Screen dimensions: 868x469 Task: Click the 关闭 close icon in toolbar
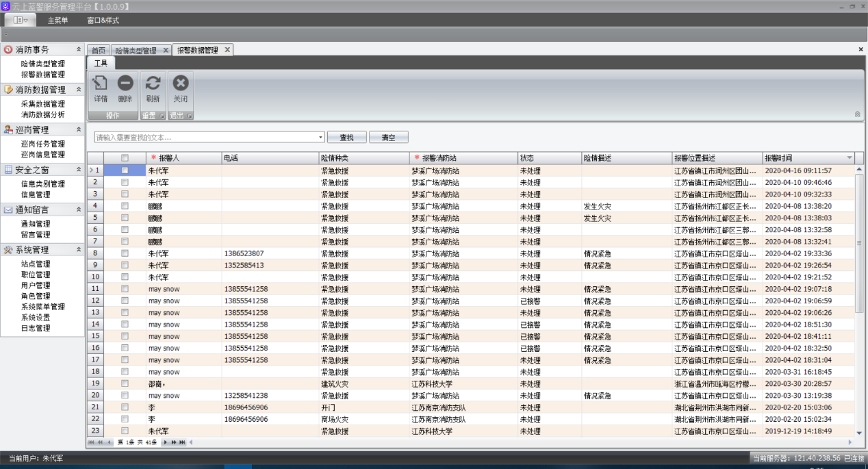coord(180,88)
